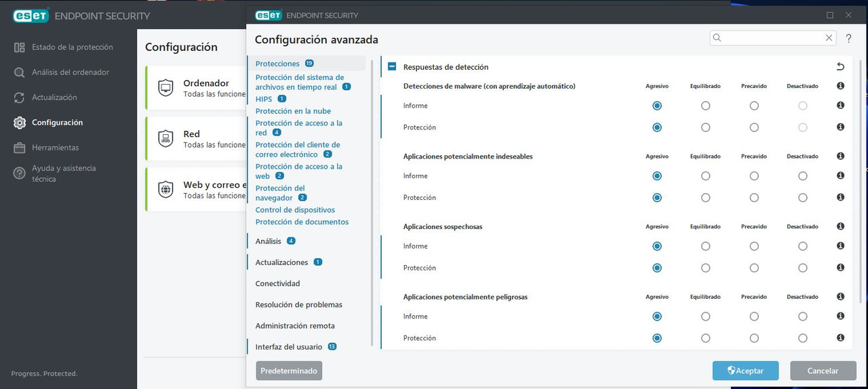
Task: Collapse the Respuestas de detección section
Action: [392, 66]
